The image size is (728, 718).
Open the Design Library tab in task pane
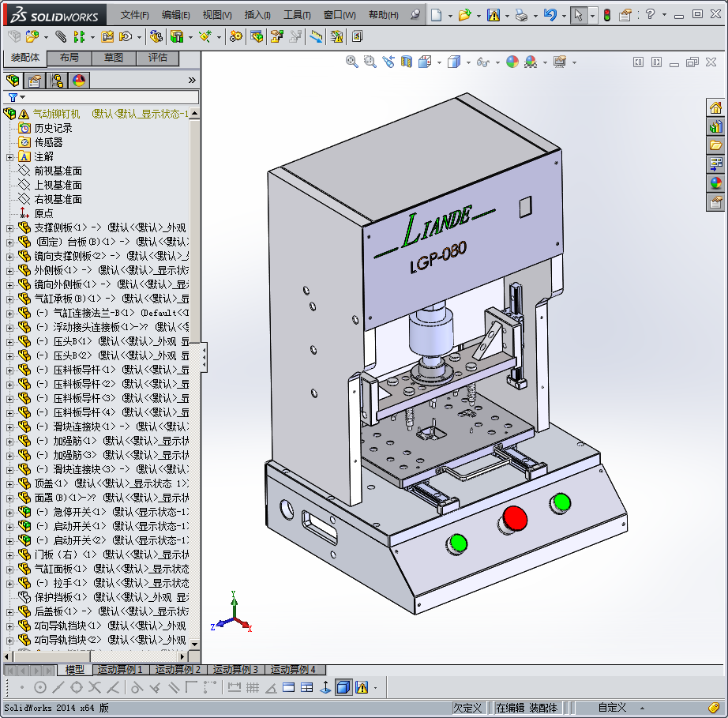715,126
